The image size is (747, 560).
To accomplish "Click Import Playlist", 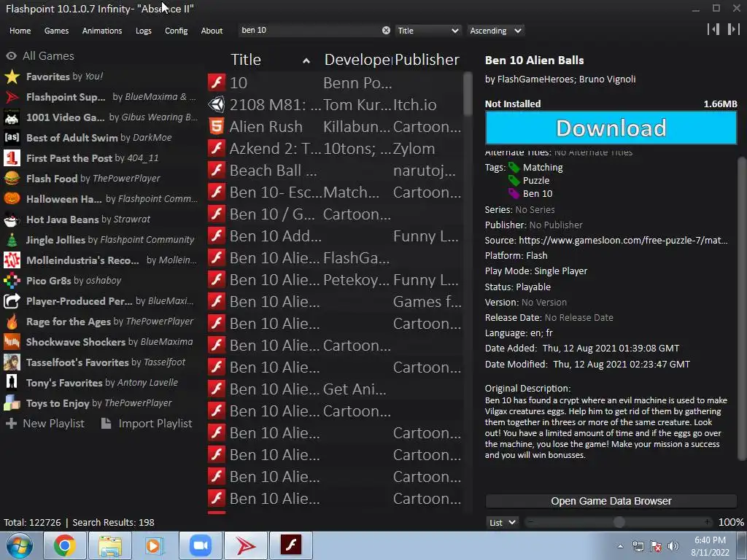I will [x=147, y=424].
